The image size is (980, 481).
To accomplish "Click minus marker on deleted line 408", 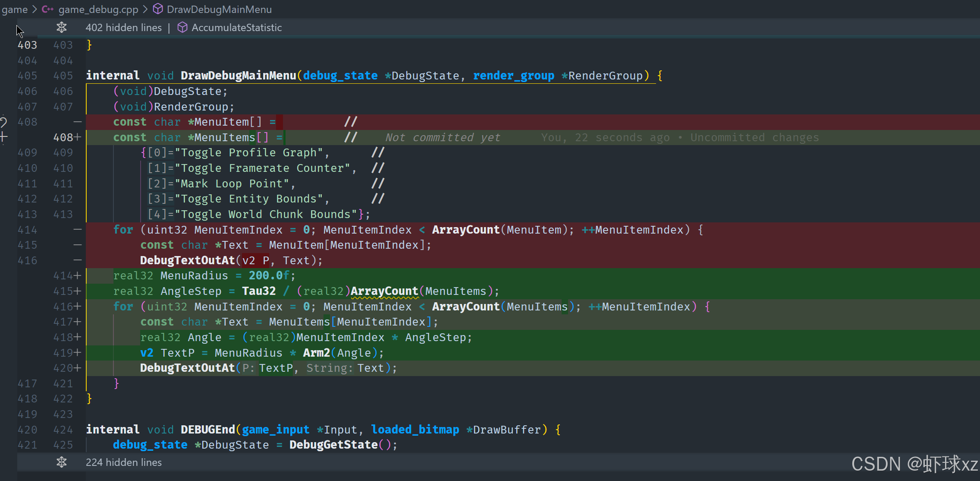I will (78, 122).
